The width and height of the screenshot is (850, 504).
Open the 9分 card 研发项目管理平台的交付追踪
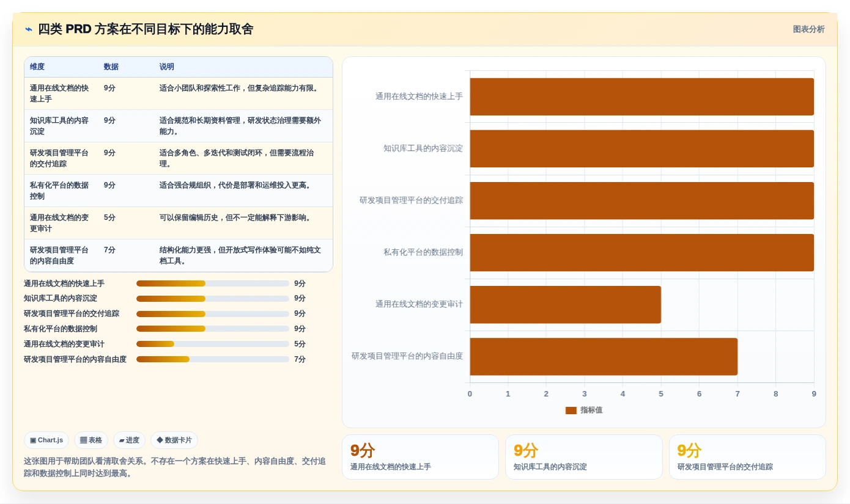(x=747, y=457)
